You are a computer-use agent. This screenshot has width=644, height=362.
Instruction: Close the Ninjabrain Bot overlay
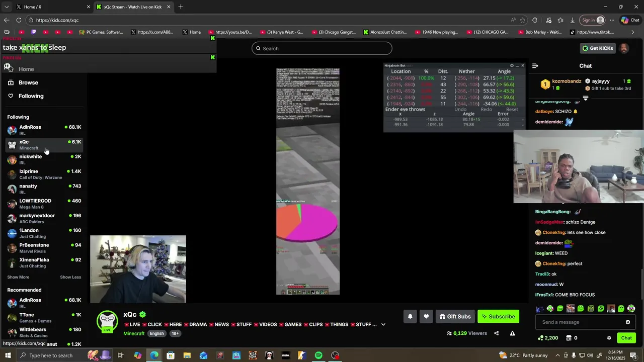tap(523, 66)
